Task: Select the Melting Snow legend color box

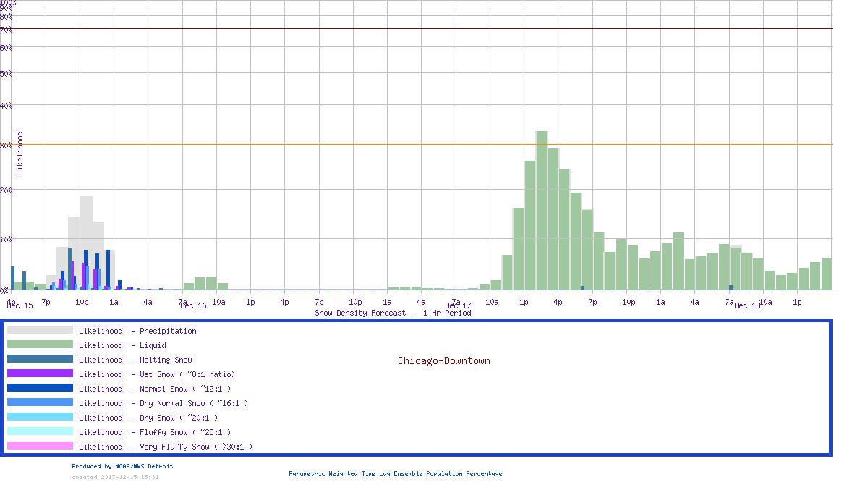Action: click(40, 359)
